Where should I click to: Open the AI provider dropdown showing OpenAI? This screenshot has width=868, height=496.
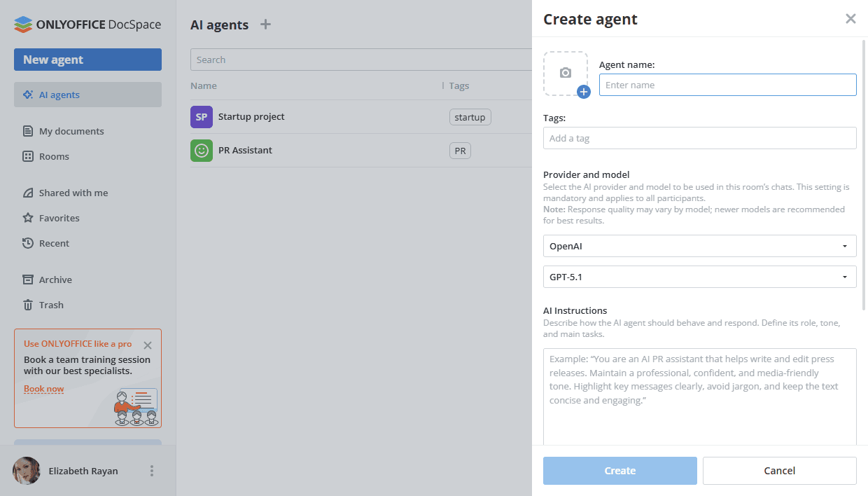(x=700, y=246)
